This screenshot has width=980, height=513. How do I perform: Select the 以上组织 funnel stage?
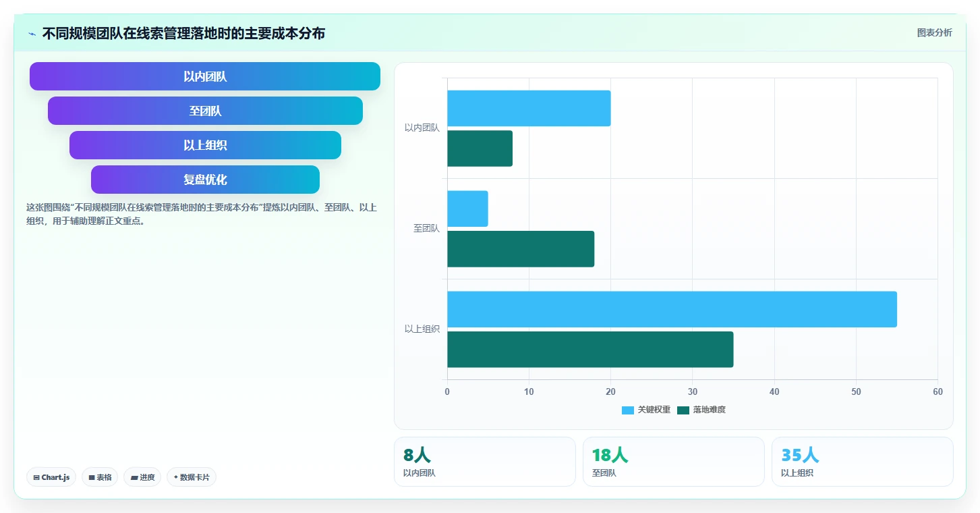click(x=205, y=145)
